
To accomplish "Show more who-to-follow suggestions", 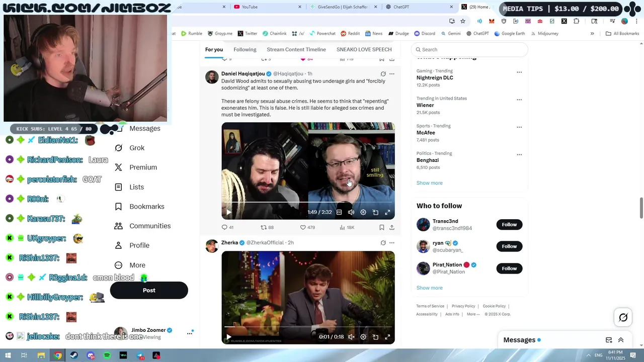I will pos(429,288).
